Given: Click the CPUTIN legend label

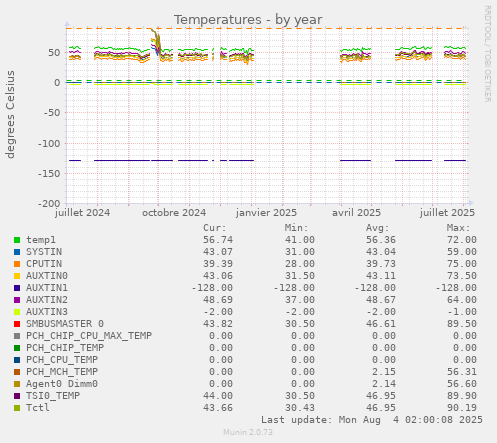Looking at the screenshot, I should (x=44, y=264).
